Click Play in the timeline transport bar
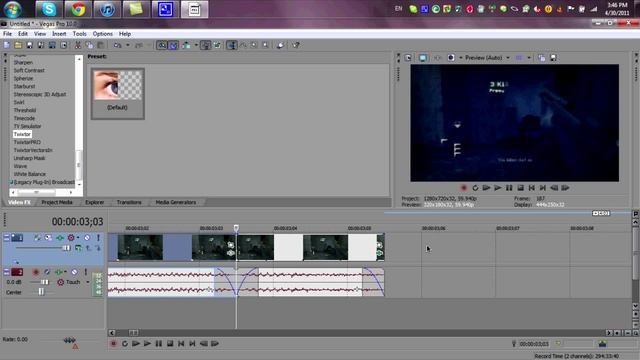 147,344
